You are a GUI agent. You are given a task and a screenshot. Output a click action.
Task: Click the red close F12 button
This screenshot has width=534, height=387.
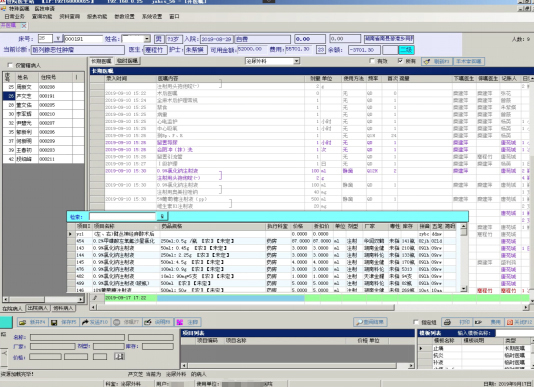520,322
